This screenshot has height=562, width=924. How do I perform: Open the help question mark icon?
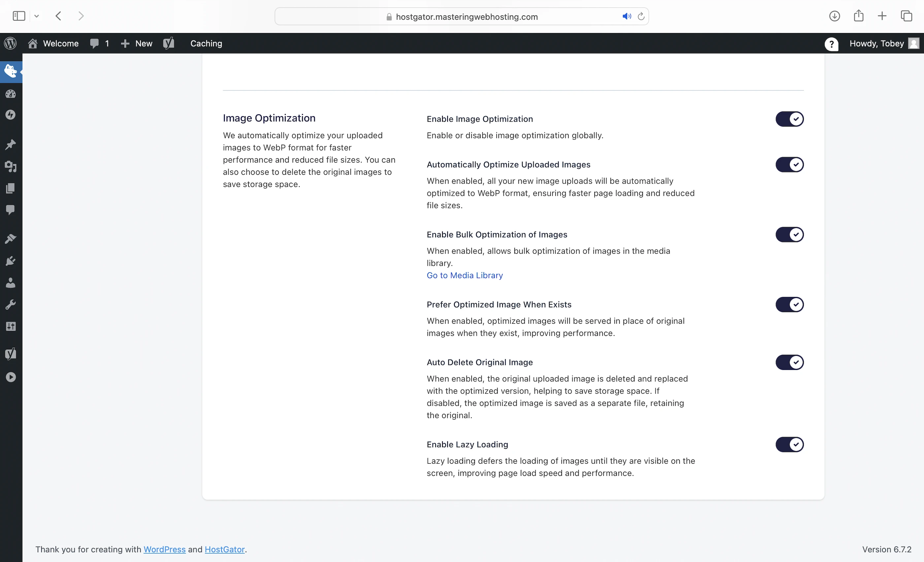(831, 44)
